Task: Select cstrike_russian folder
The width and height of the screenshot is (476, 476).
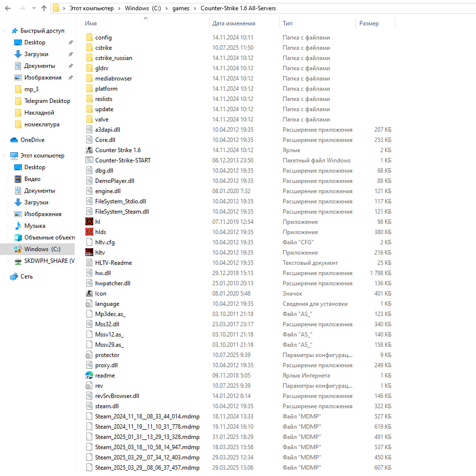Action: tap(113, 58)
